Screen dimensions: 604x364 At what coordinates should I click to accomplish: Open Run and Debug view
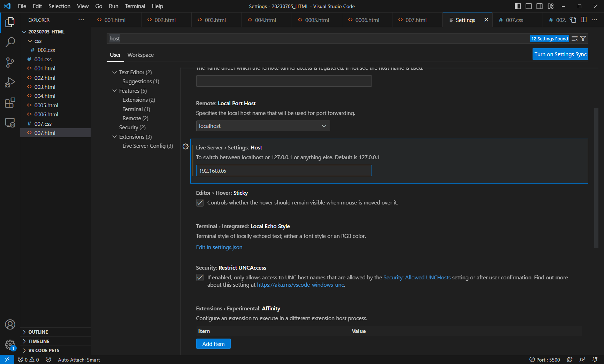click(10, 83)
